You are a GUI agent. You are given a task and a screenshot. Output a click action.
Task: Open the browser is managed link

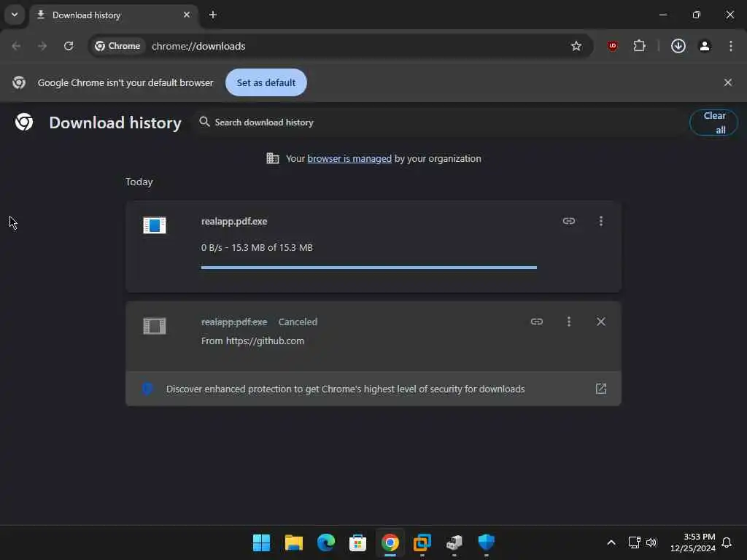(349, 158)
